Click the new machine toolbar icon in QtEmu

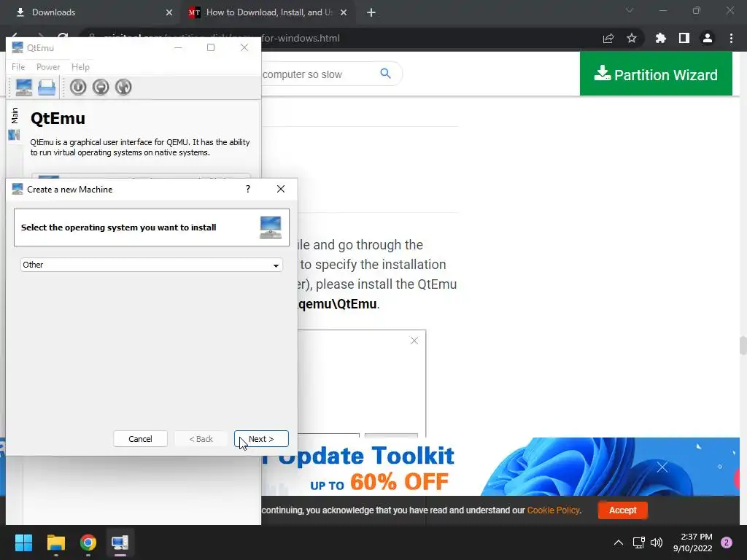pyautogui.click(x=24, y=87)
